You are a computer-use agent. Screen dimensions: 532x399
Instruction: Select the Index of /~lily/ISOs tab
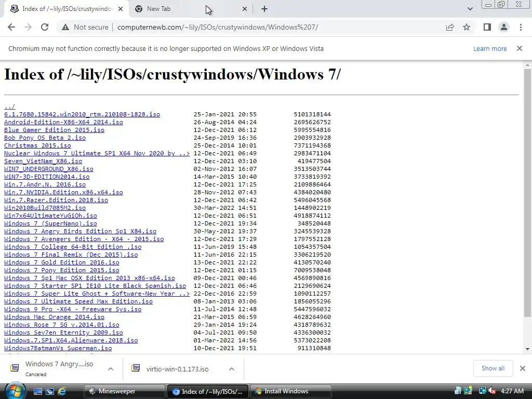coord(66,9)
